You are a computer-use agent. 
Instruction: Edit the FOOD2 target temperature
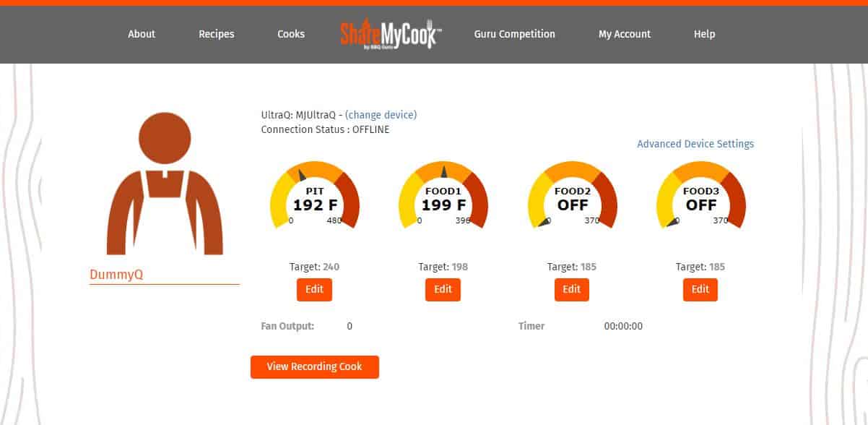tap(572, 289)
